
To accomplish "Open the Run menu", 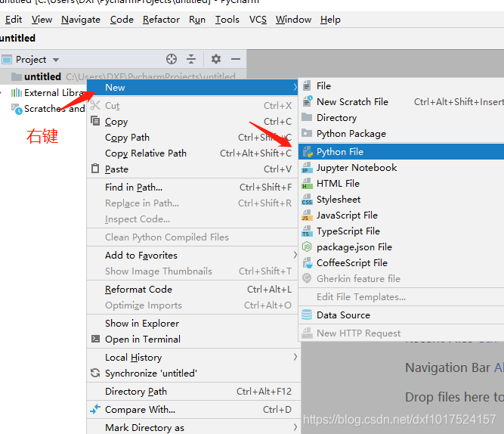I will (197, 20).
